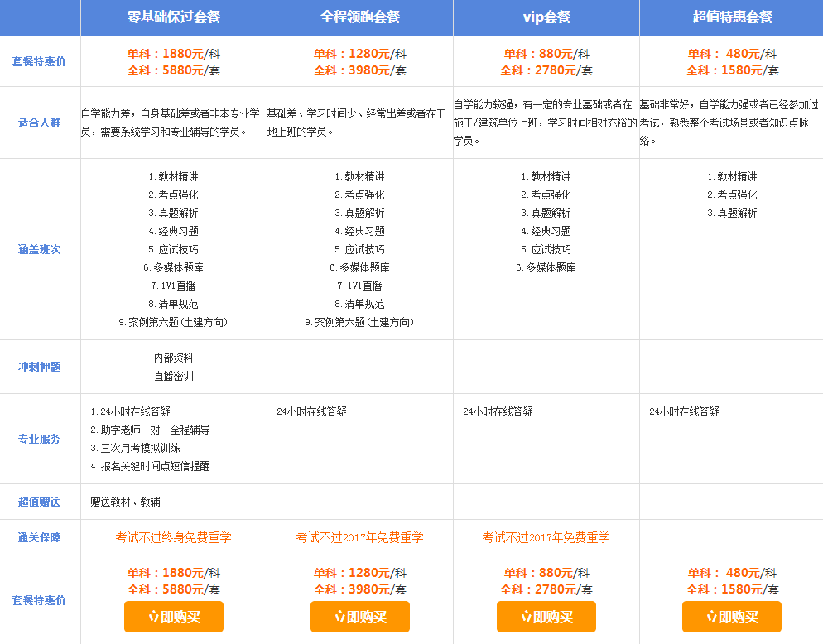This screenshot has height=644, width=823.
Task: Click 考试不过终身免费重学 guarantee text
Action: [174, 537]
